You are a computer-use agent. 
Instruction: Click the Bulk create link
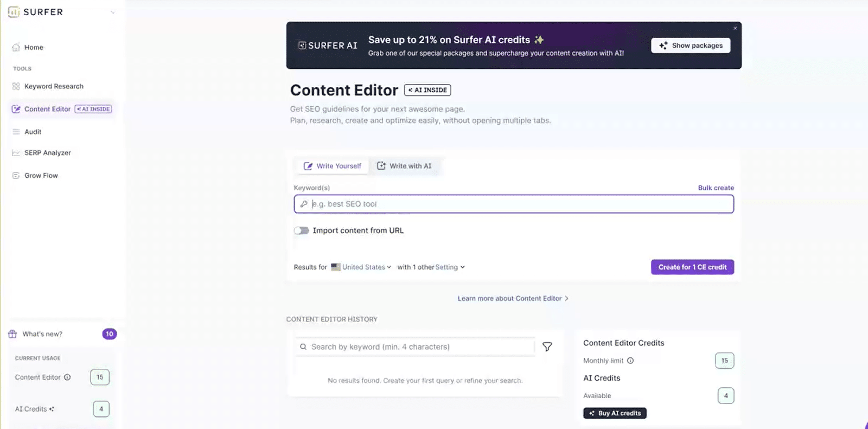716,188
